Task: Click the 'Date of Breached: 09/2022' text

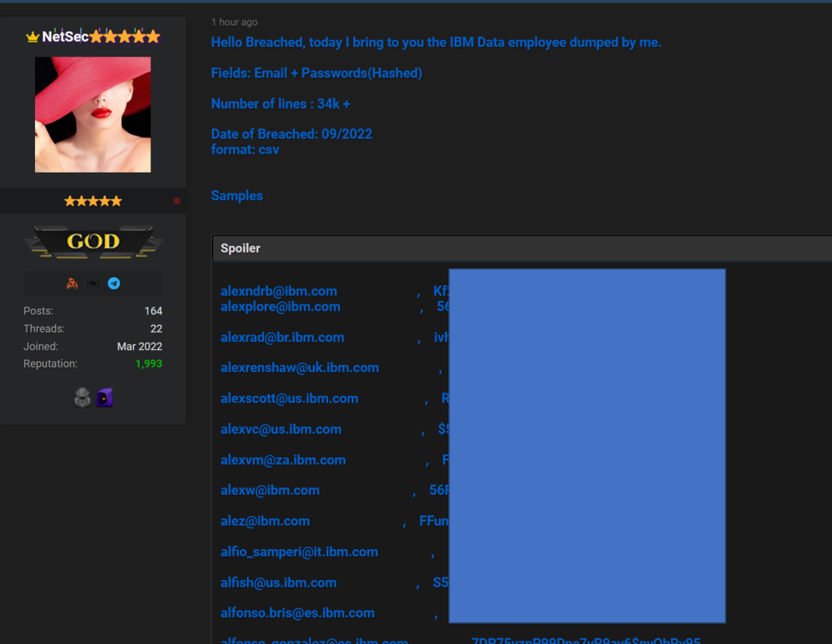Action: coord(292,134)
